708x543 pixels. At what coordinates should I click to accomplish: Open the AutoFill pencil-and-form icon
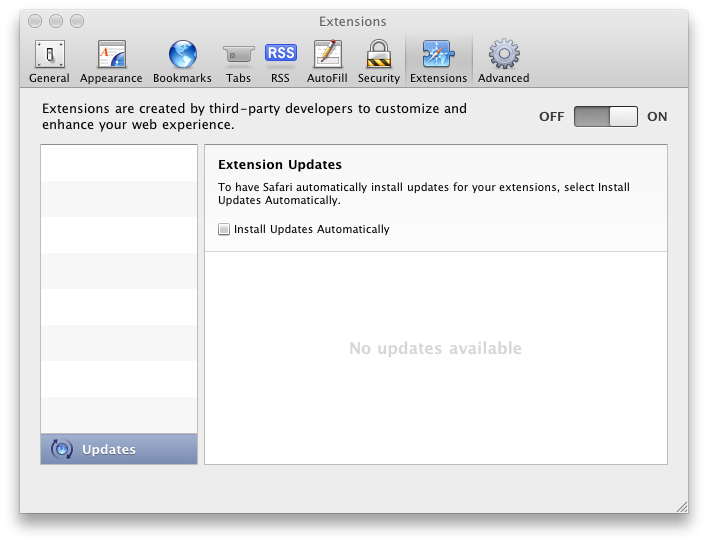tap(328, 55)
